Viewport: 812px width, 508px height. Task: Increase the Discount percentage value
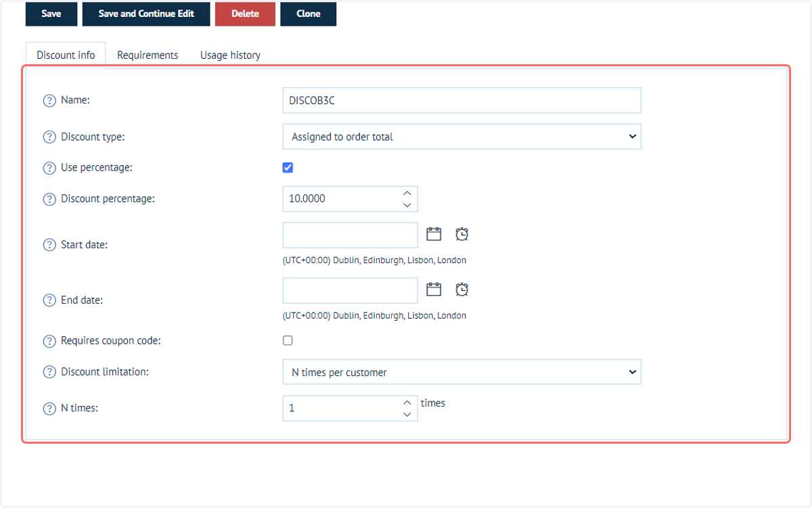pos(407,193)
